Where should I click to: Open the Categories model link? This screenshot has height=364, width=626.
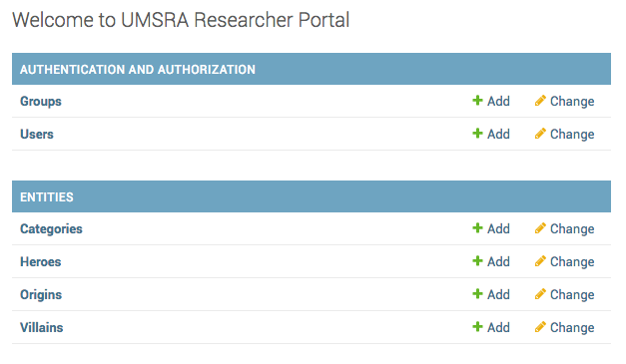[x=51, y=228]
